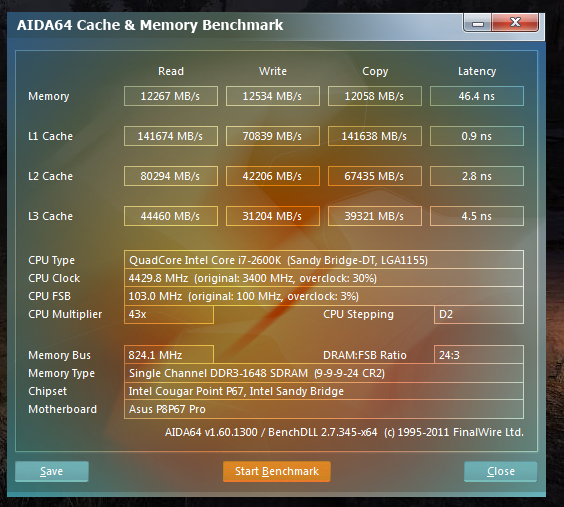Click the CPU Multiplier field 43x

point(169,314)
